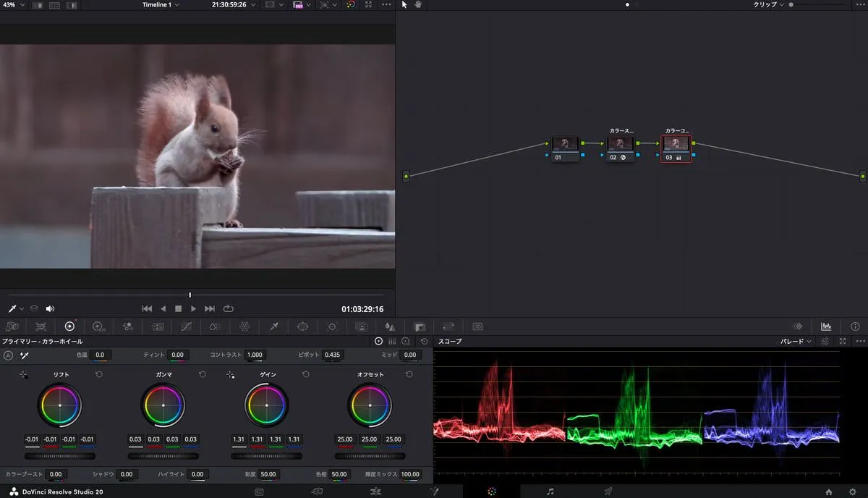The image size is (868, 498).
Task: Select the Qualifier eyedropper palette
Action: tap(274, 326)
